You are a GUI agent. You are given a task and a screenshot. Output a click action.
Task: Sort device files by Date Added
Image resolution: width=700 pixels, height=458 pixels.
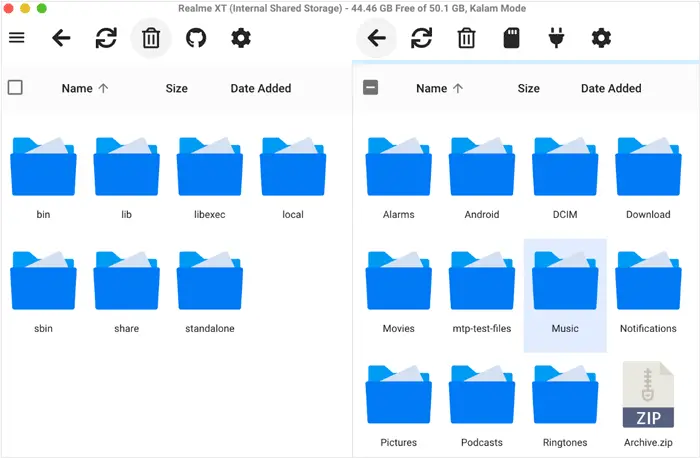tap(611, 88)
